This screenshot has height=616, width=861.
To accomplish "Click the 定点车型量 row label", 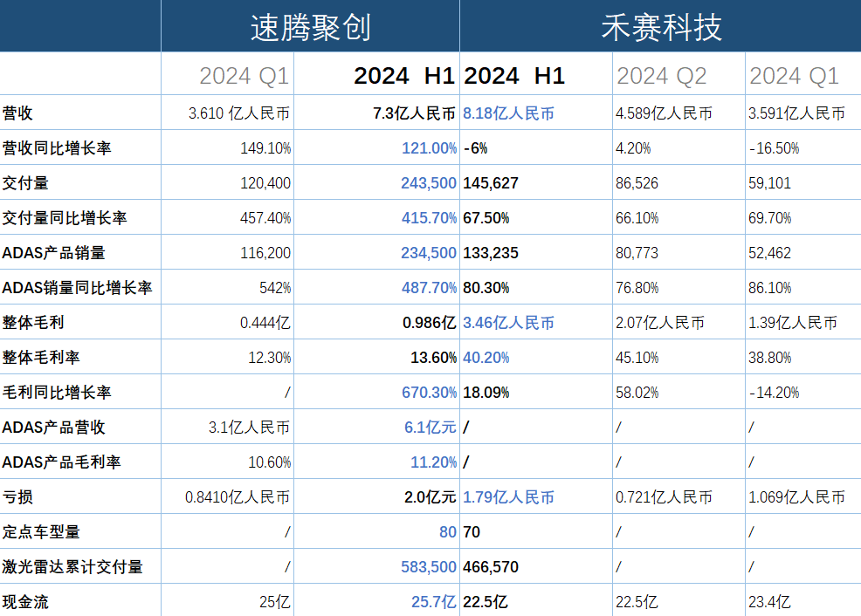I will (x=80, y=531).
